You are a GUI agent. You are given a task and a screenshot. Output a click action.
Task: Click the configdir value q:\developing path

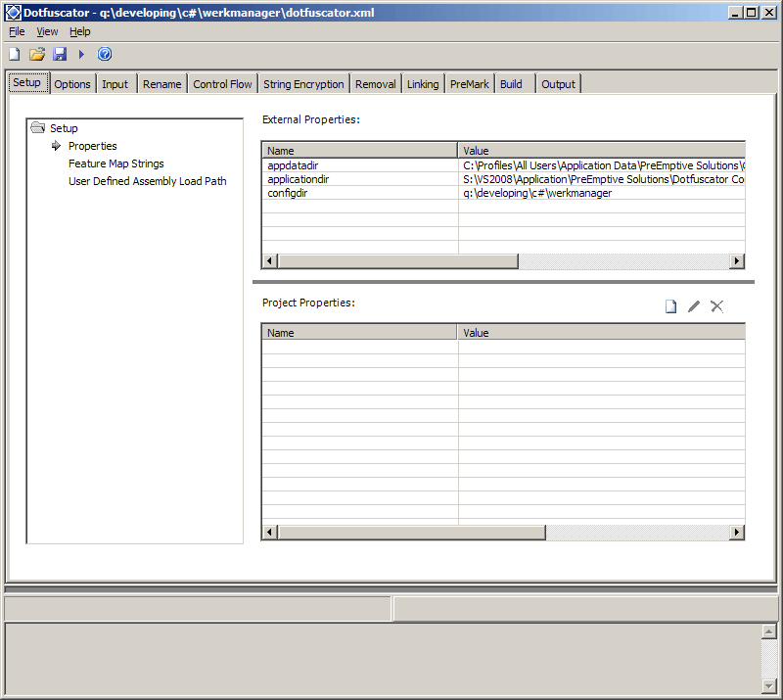(537, 193)
